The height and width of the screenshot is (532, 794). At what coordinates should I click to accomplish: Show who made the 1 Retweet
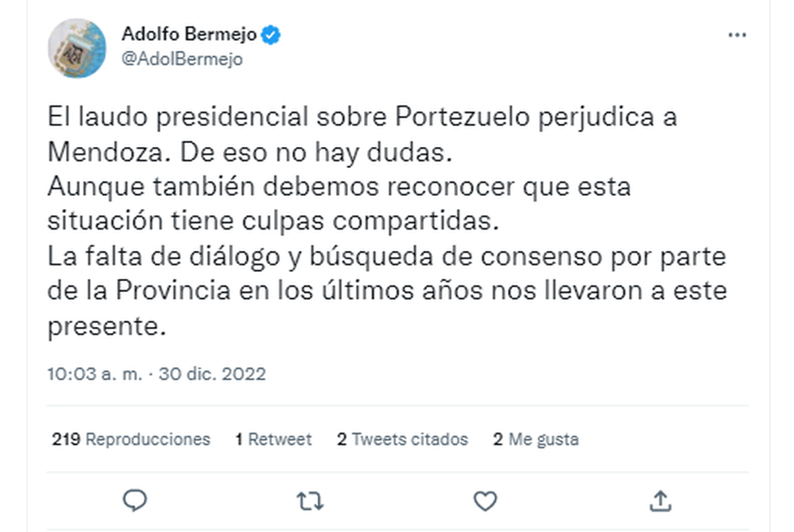tap(273, 439)
